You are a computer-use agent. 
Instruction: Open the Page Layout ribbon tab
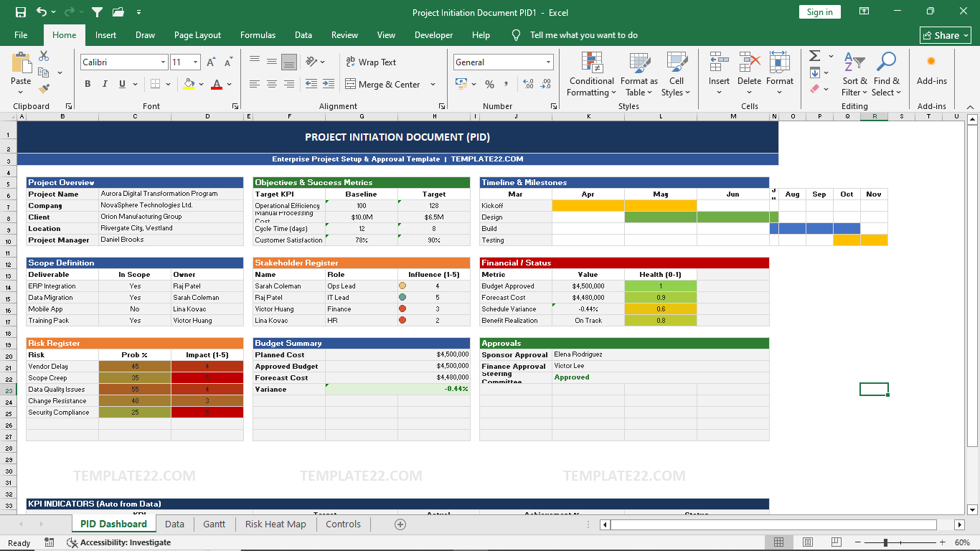coord(197,35)
